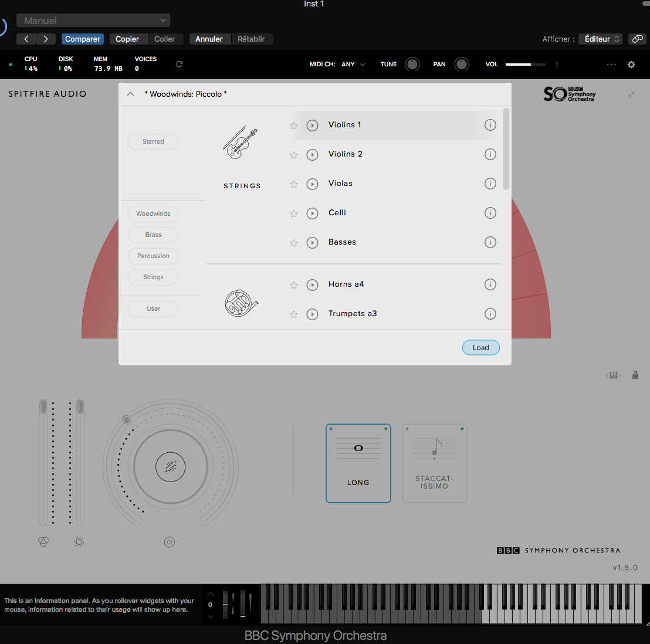The image size is (650, 644).
Task: Click the link chain icon in header
Action: (x=638, y=39)
